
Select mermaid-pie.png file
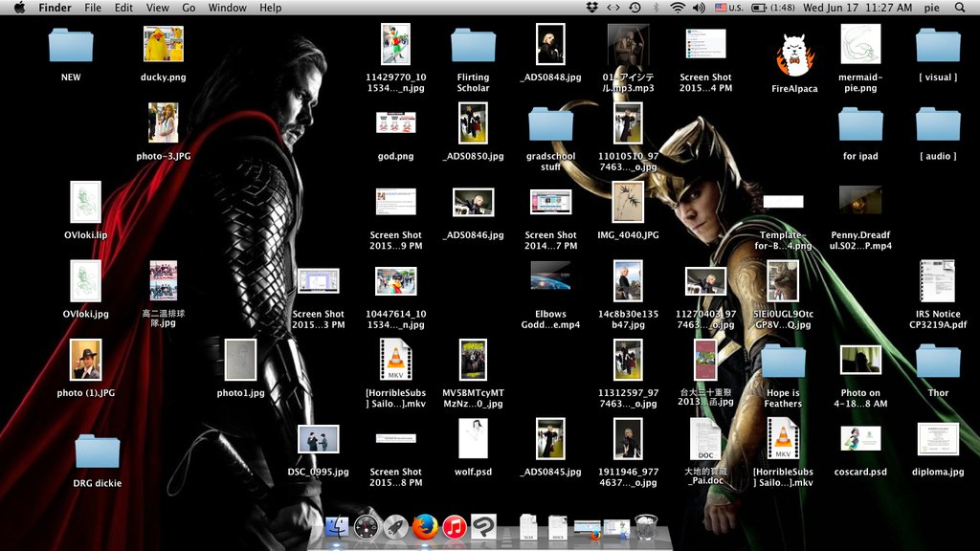860,58
